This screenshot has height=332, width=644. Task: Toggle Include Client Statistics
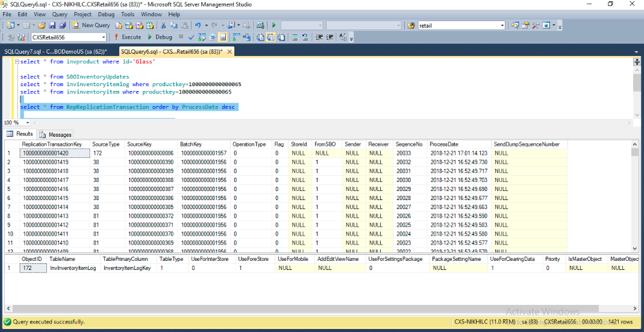[246, 37]
